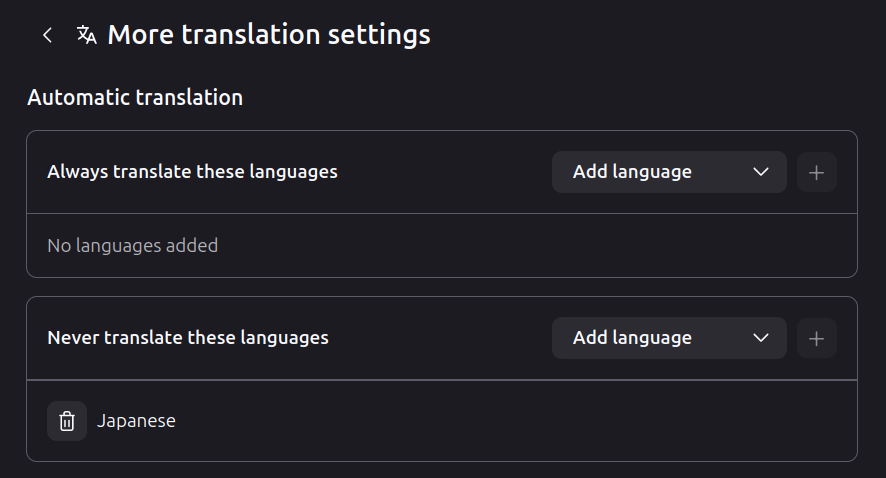The height and width of the screenshot is (478, 886).
Task: Click the translate icon beside the title
Action: 87,35
